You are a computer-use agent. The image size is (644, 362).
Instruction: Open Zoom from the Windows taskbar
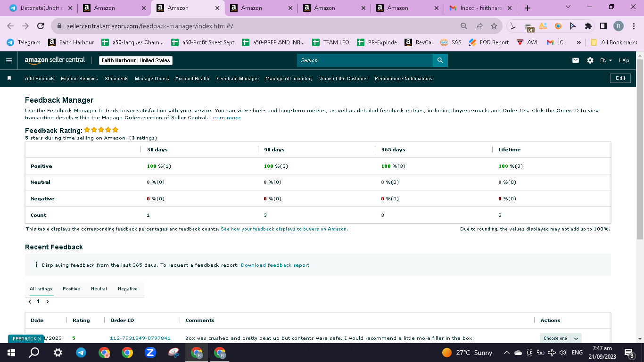(150, 353)
